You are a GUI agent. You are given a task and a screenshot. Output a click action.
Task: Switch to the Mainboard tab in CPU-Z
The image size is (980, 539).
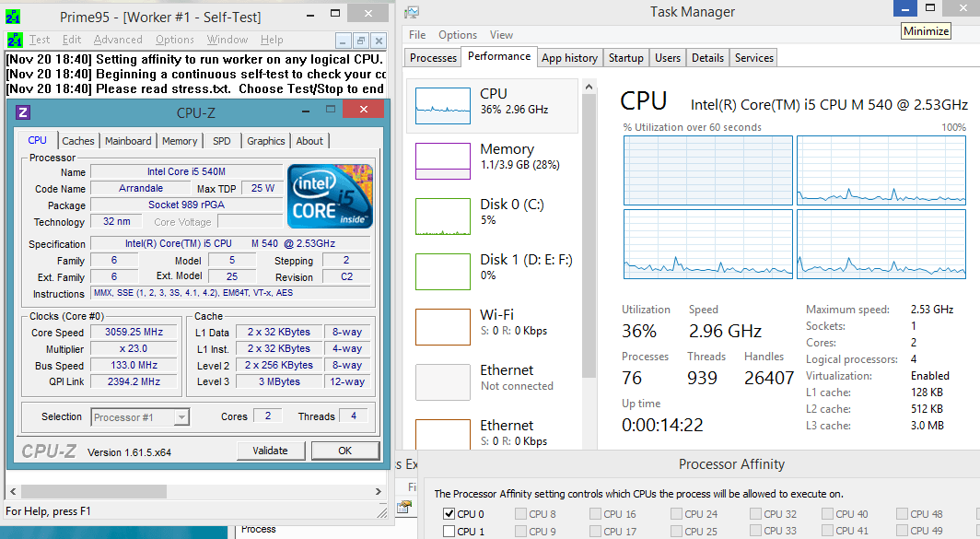click(x=128, y=141)
